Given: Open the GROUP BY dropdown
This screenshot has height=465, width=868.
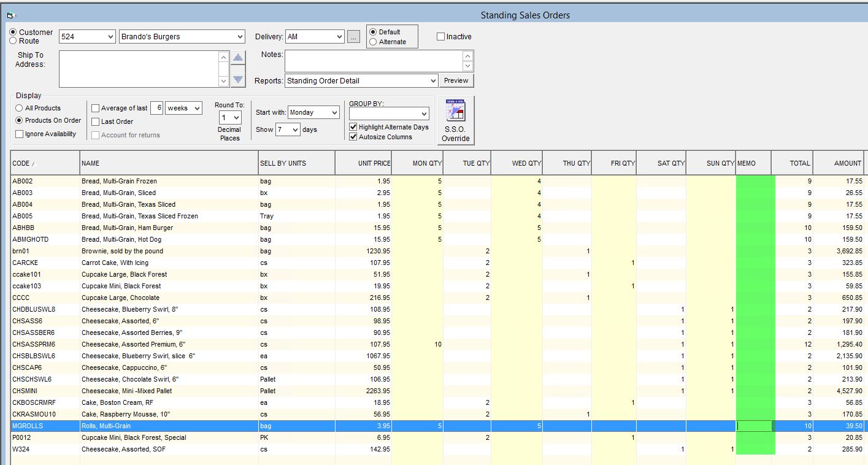Looking at the screenshot, I should coord(424,113).
